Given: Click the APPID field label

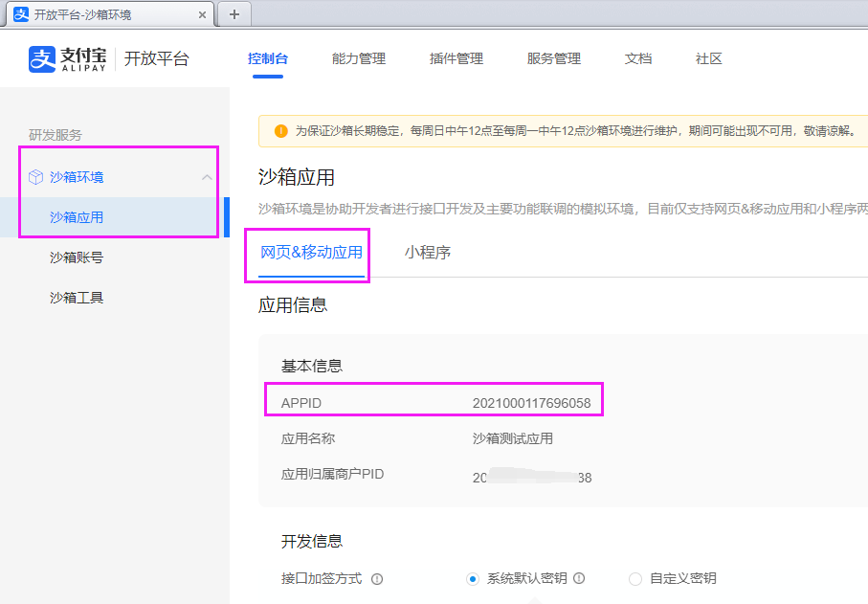Looking at the screenshot, I should (x=301, y=403).
